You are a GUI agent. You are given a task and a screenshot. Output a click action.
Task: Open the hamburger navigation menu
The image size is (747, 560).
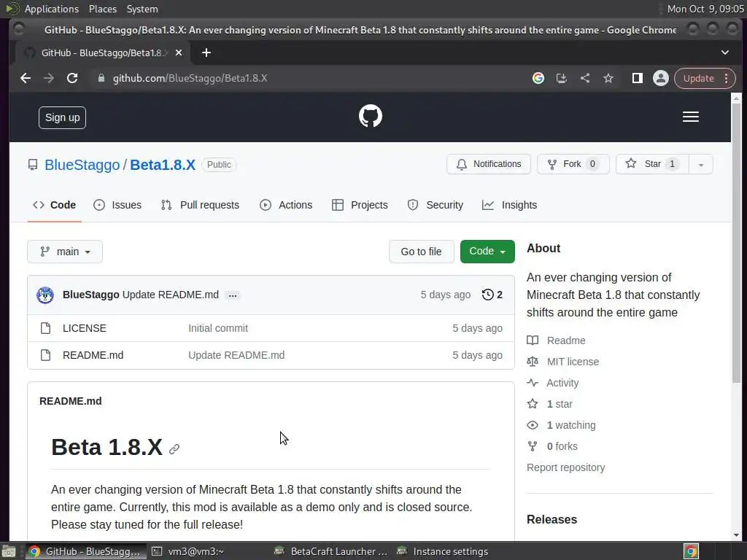tap(690, 117)
